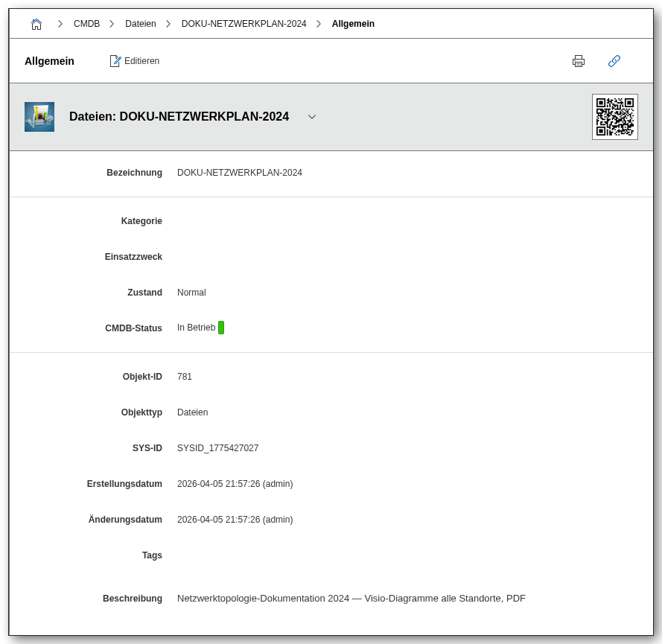Print the object using the printer icon
The height and width of the screenshot is (644, 662).
579,61
